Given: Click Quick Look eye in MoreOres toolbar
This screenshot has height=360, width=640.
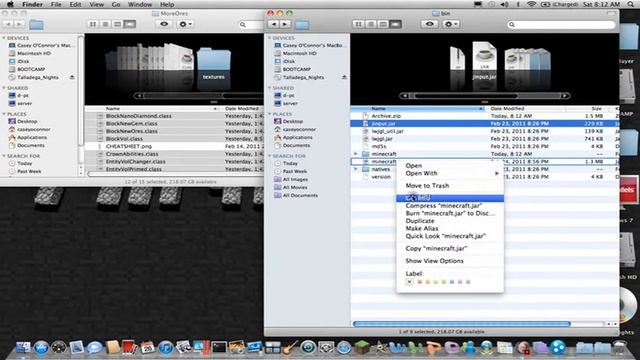Looking at the screenshot, I should (x=164, y=24).
